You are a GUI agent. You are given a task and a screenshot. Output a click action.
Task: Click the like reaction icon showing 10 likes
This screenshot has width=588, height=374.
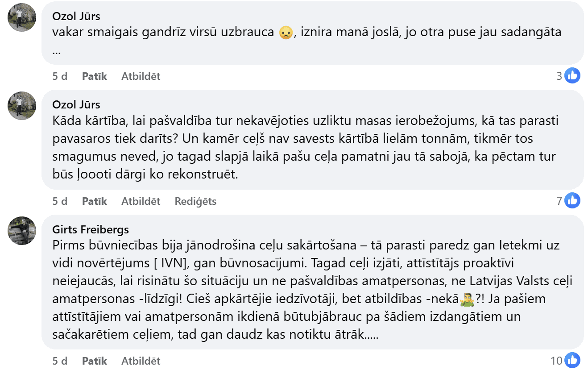point(572,360)
